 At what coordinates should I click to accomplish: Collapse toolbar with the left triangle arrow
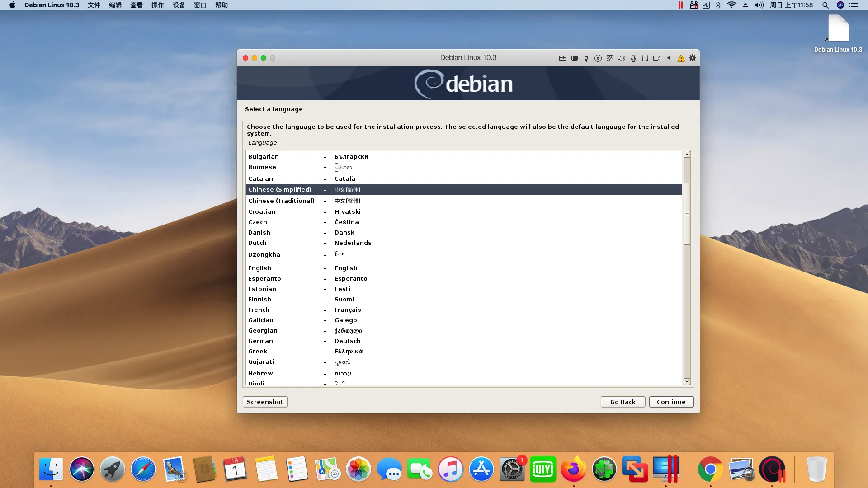[669, 58]
